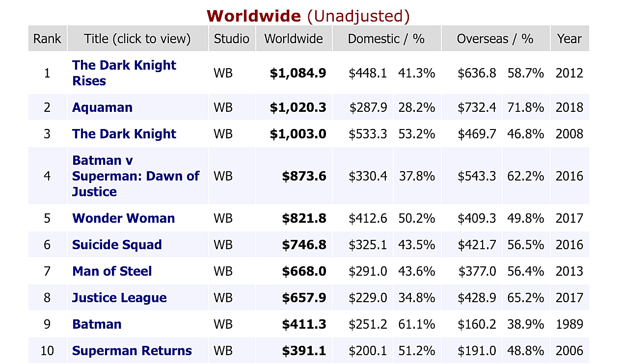Screen dimensions: 623x364
Task: Click the Year column header
Action: coord(569,39)
